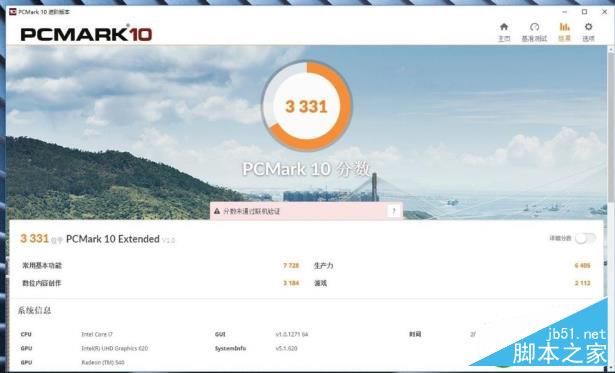This screenshot has height=373, width=615.
Task: Click the Radeon (TM) 540 GPU value
Action: [103, 362]
